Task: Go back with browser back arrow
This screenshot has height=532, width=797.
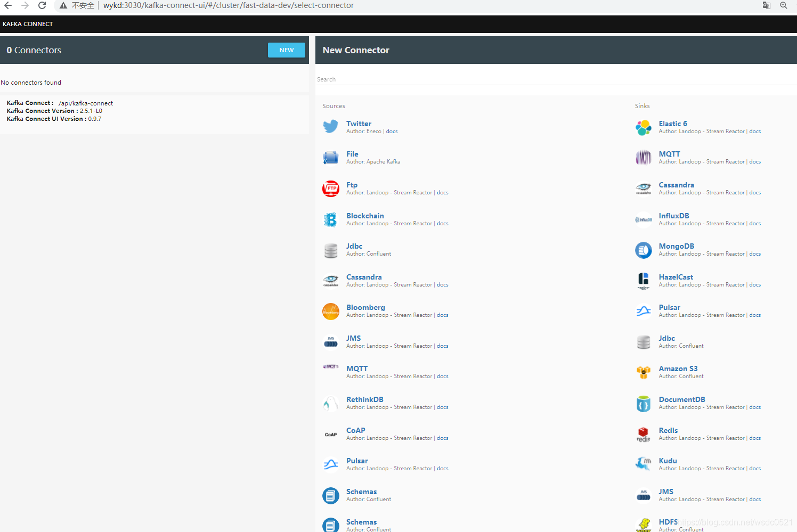Action: coord(8,5)
